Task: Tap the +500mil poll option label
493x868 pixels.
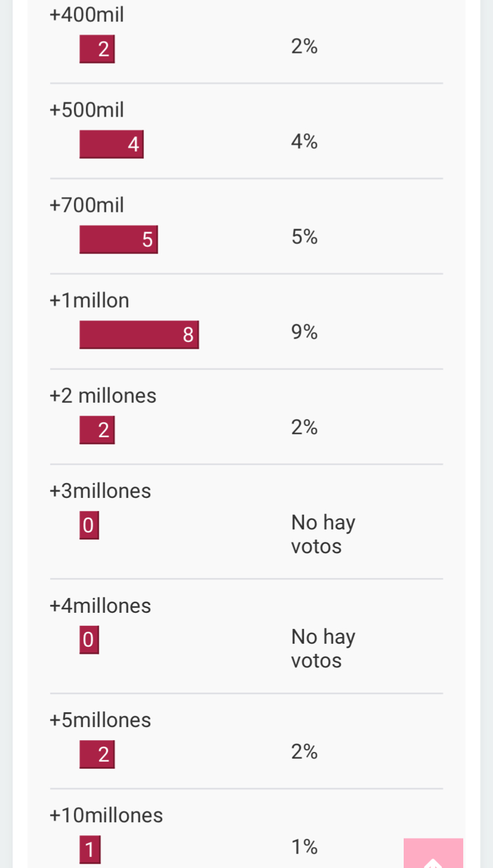Action: [87, 110]
